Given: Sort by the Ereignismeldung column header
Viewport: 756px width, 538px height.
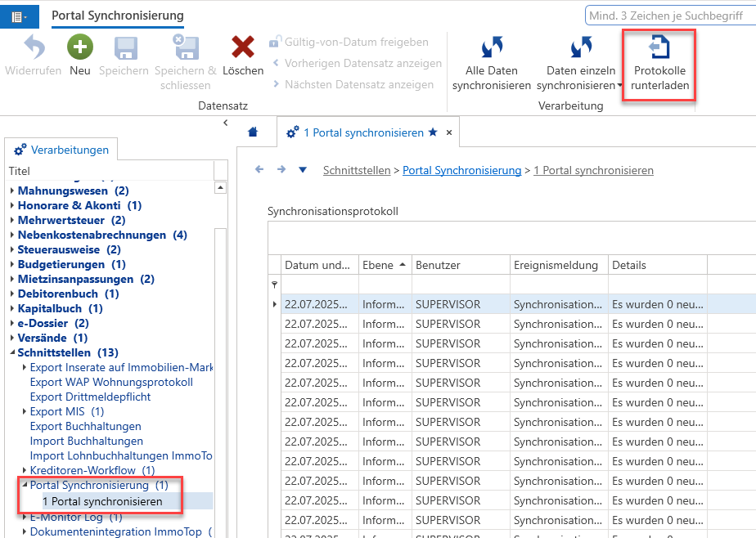Looking at the screenshot, I should [559, 265].
